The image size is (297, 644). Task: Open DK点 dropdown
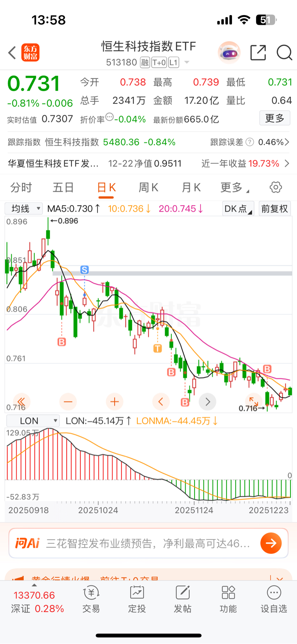tap(238, 209)
